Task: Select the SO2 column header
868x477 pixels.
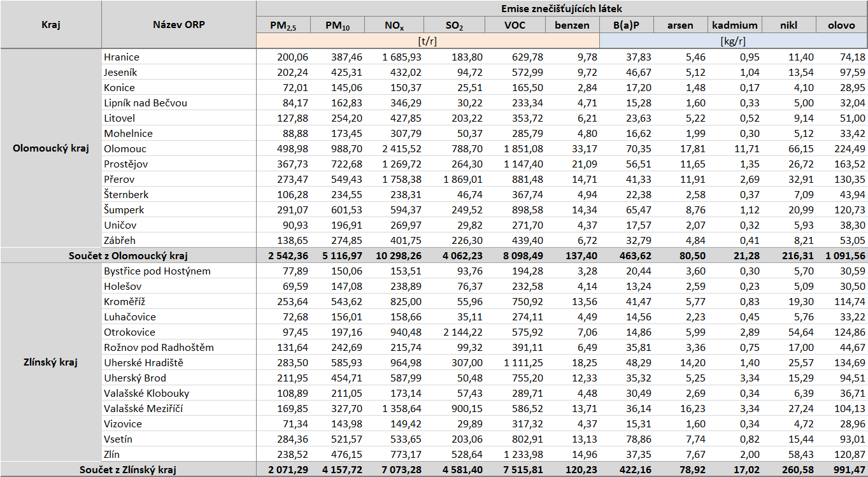Action: click(455, 25)
